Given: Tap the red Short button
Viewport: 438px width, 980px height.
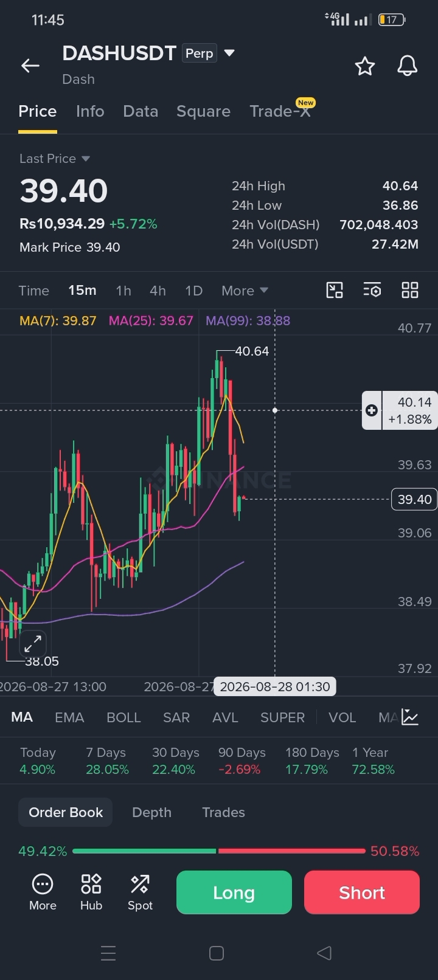Looking at the screenshot, I should click(362, 892).
